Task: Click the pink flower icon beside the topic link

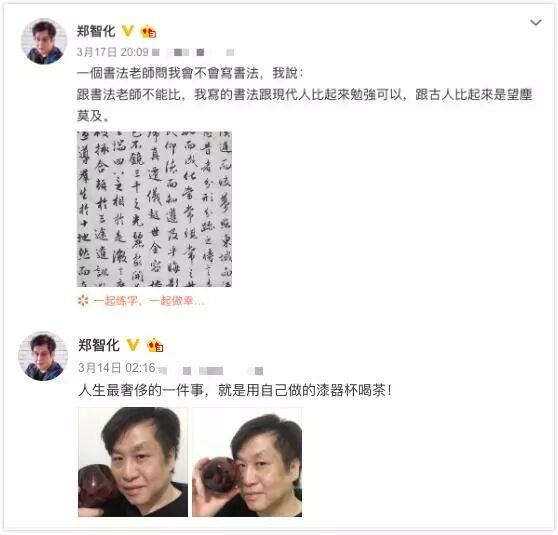Action: pyautogui.click(x=83, y=301)
